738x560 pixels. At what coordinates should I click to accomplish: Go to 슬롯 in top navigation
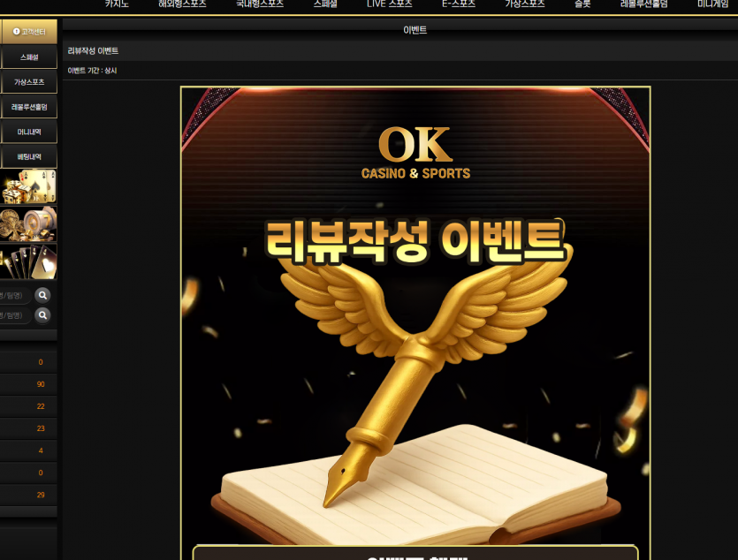coord(582,4)
